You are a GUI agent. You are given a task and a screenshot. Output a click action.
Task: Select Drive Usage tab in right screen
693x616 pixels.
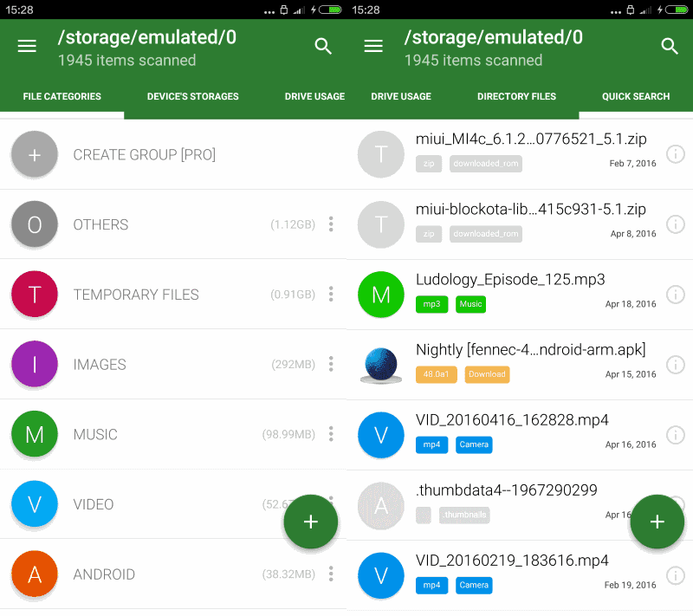[401, 96]
